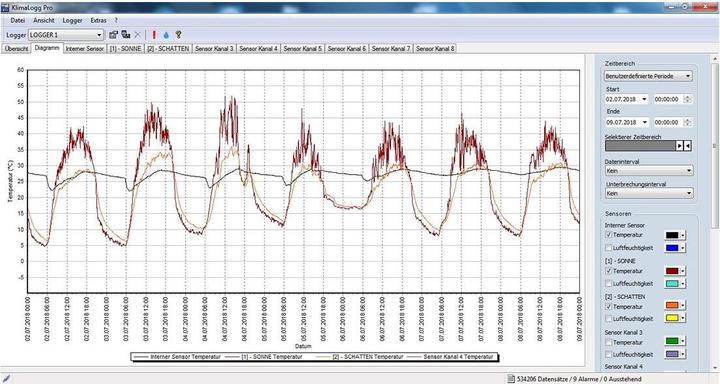Screen dimensions: 720x384
Task: Open the Extras menu
Action: [x=98, y=20]
